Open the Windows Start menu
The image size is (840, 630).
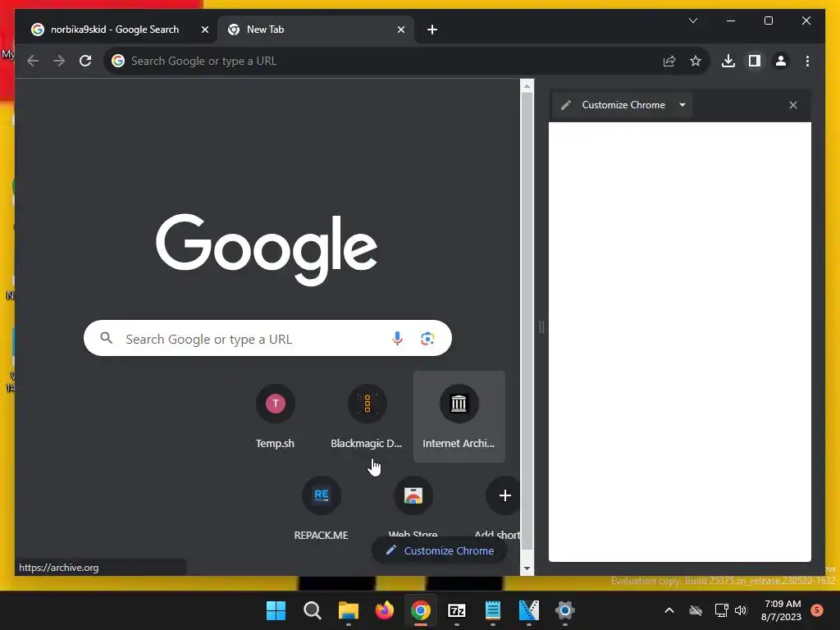(276, 610)
